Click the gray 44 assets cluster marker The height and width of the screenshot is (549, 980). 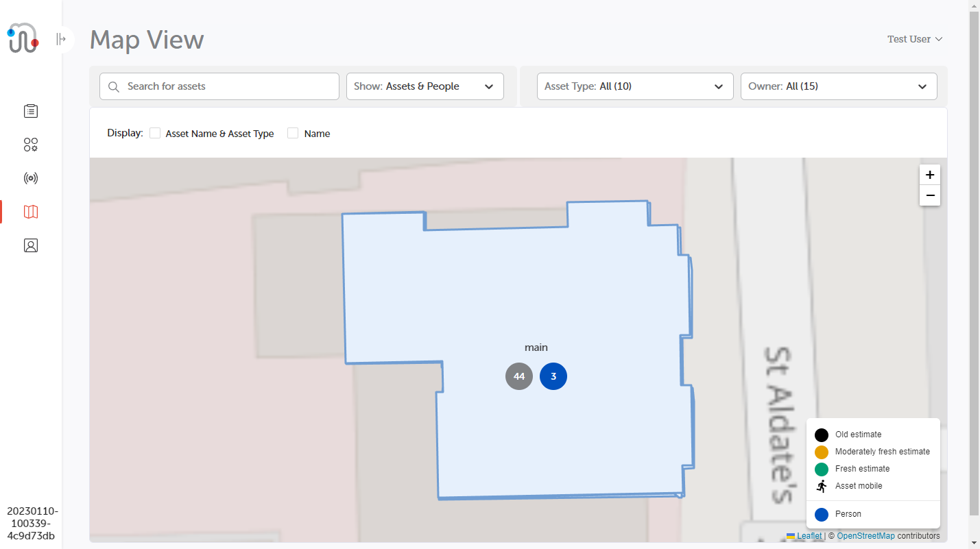(519, 376)
